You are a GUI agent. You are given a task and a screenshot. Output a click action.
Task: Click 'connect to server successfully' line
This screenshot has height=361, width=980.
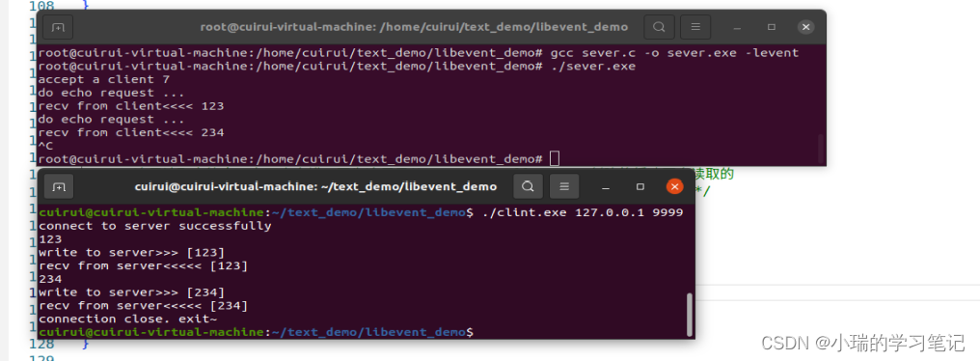pyautogui.click(x=155, y=225)
